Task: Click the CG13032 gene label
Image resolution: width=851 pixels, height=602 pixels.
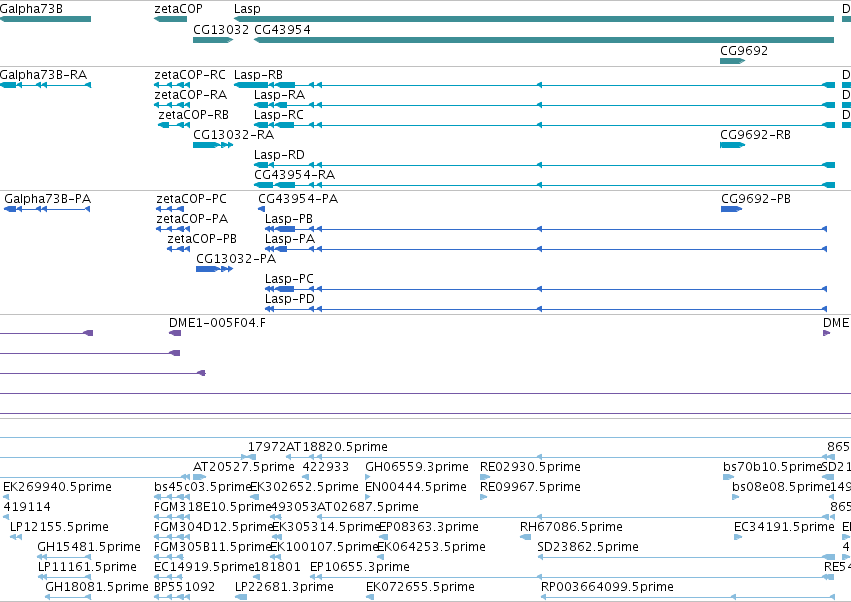Action: tap(221, 30)
